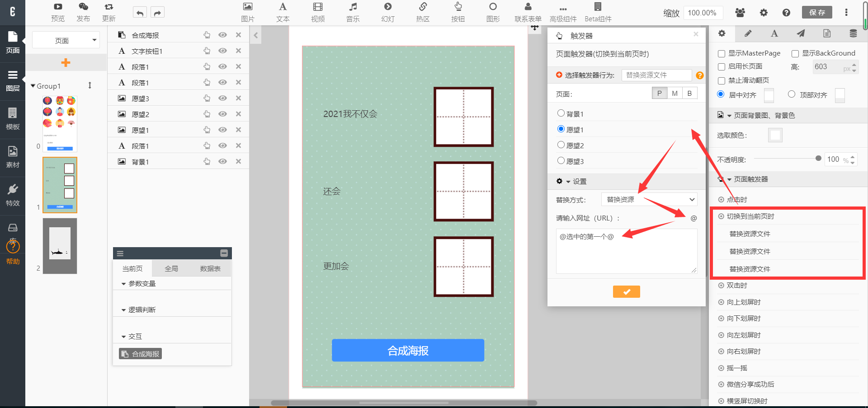Open the 页面 dropdown selector
This screenshot has width=868, height=408.
click(x=66, y=41)
